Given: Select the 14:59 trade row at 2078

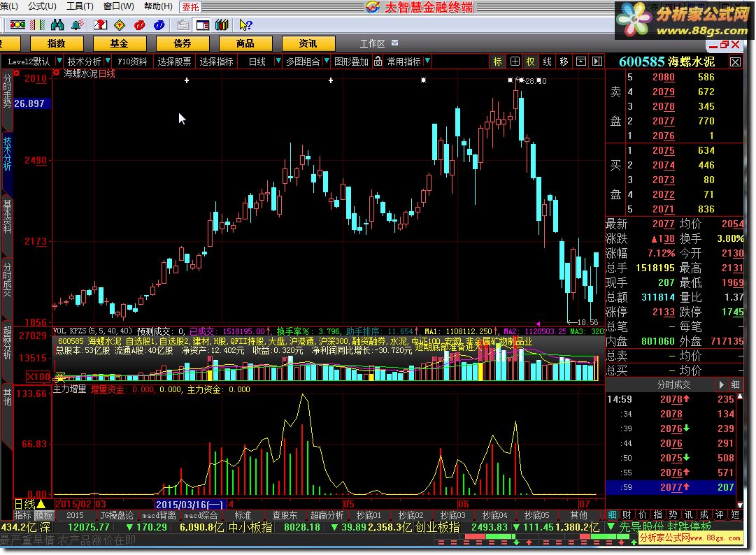Looking at the screenshot, I should click(x=671, y=399).
